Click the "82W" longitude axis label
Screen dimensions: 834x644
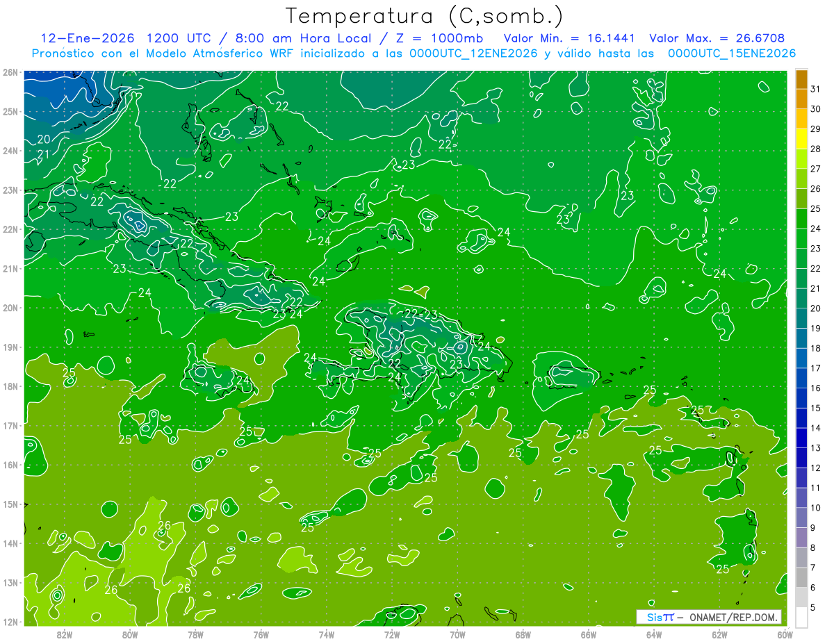65,634
